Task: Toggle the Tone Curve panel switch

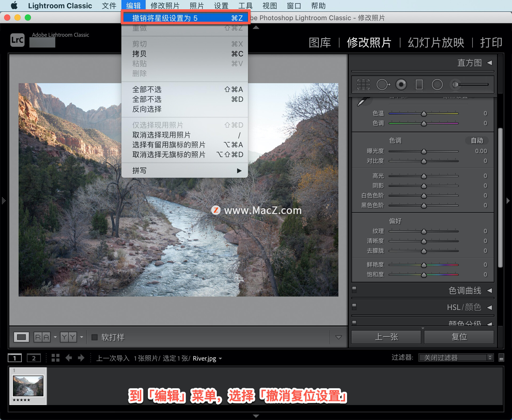Action: point(354,289)
